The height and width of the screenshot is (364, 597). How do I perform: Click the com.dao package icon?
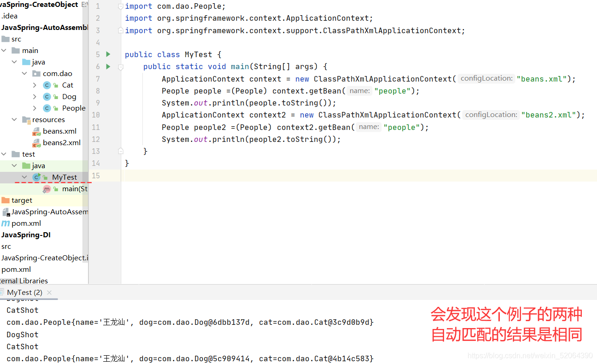(x=36, y=74)
